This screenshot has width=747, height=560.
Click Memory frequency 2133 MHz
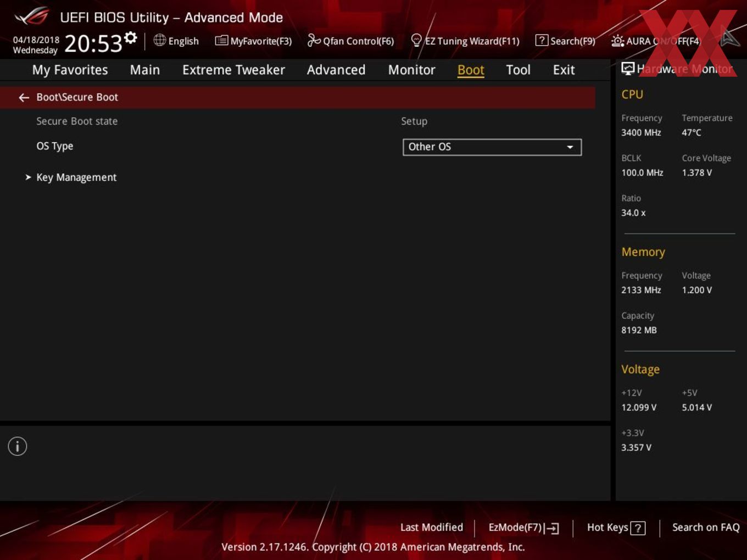pyautogui.click(x=641, y=290)
